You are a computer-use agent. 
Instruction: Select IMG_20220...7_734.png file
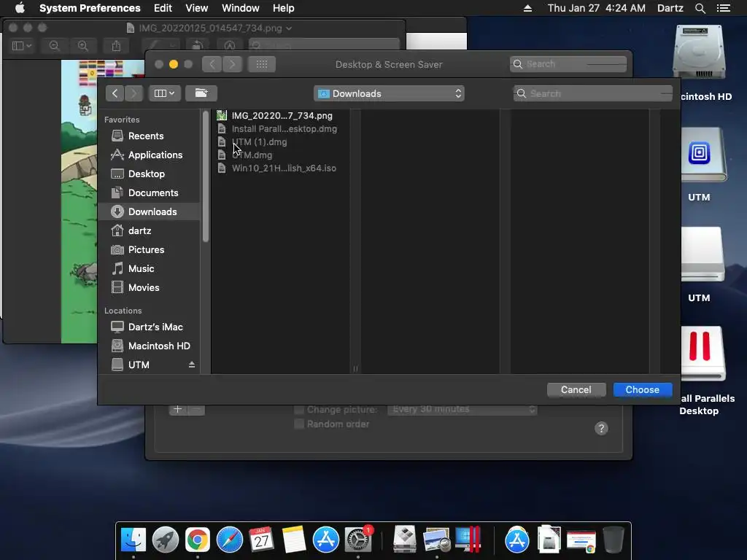(281, 115)
